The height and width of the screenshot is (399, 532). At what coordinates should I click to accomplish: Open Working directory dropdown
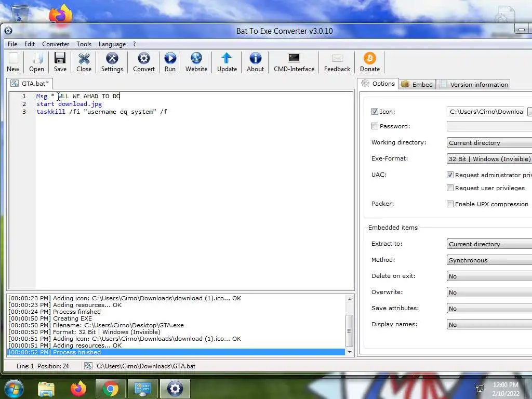click(489, 142)
